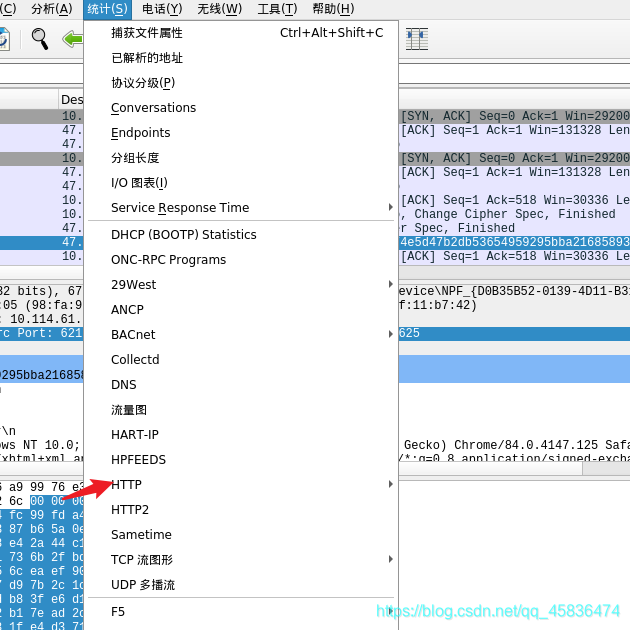Select 流量图 flow graph entry
The width and height of the screenshot is (630, 630).
(241, 410)
